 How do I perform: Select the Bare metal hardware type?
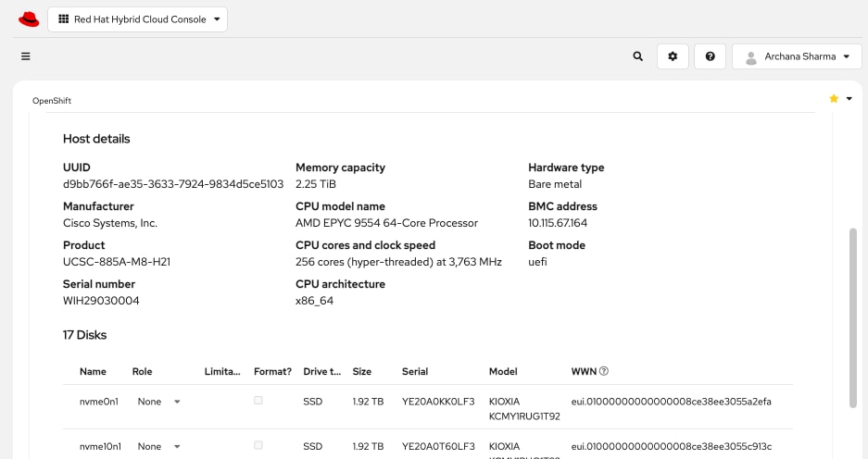pos(555,184)
